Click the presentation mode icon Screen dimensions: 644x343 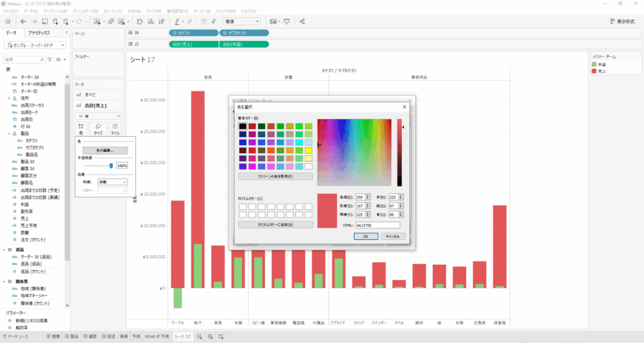(x=287, y=21)
